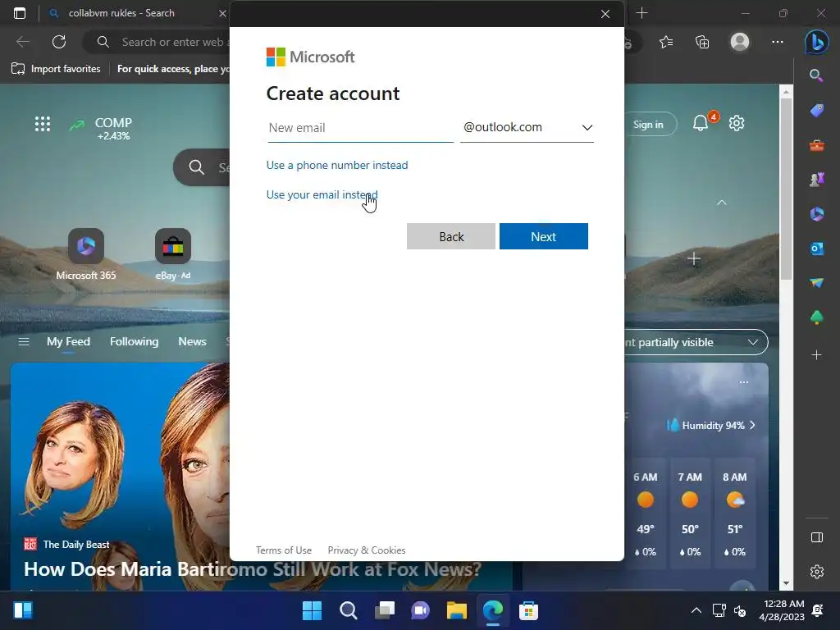The width and height of the screenshot is (840, 630).
Task: Open the feed hamburger menu
Action: click(24, 342)
